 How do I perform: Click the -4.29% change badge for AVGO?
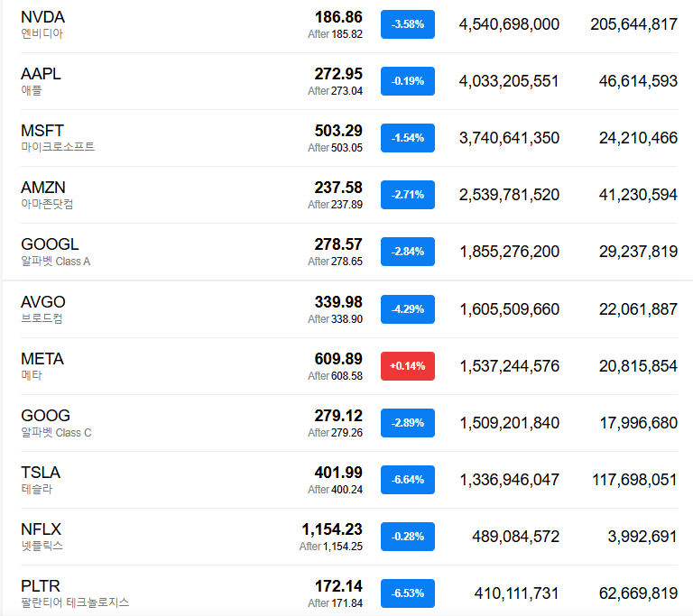click(x=408, y=309)
